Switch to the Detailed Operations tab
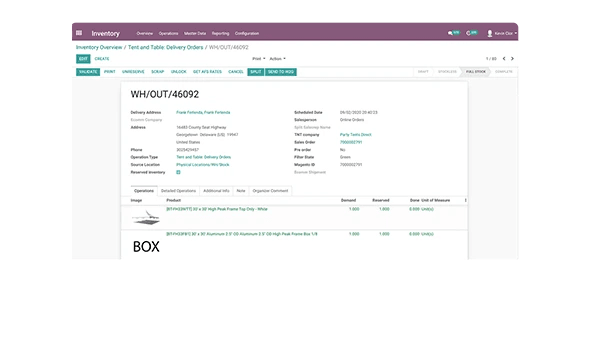 178,191
